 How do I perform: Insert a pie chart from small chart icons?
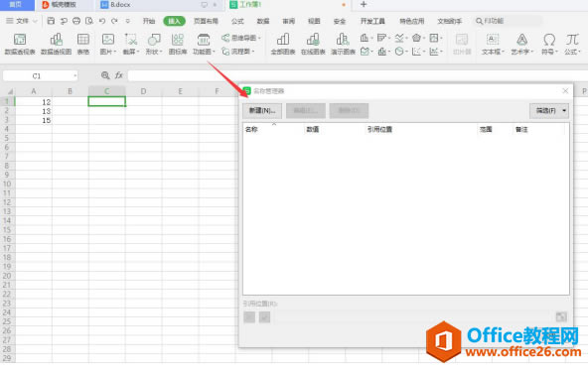399,52
